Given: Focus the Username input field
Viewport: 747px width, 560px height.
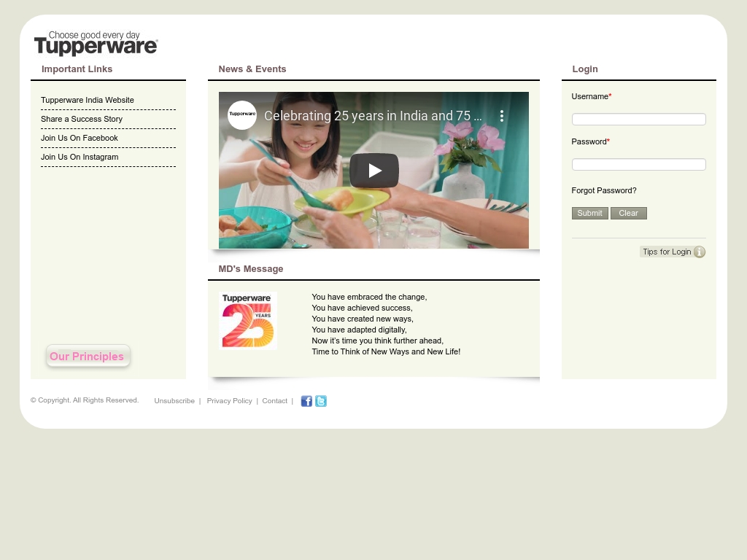Looking at the screenshot, I should [x=638, y=119].
